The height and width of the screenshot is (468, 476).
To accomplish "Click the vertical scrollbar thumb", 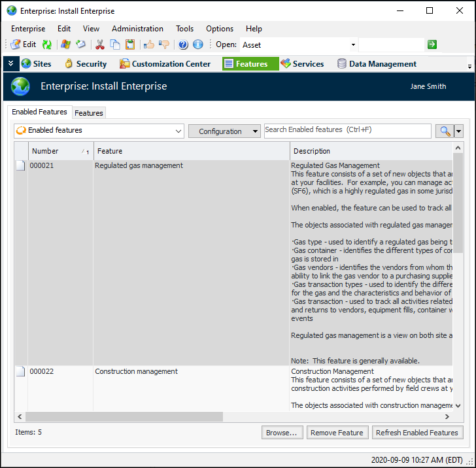I will pos(458,203).
